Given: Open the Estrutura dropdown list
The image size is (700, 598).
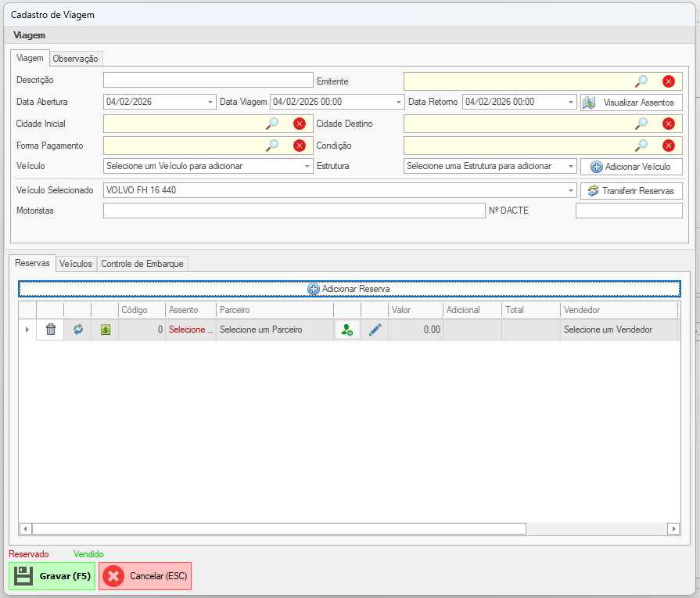Looking at the screenshot, I should coord(570,167).
